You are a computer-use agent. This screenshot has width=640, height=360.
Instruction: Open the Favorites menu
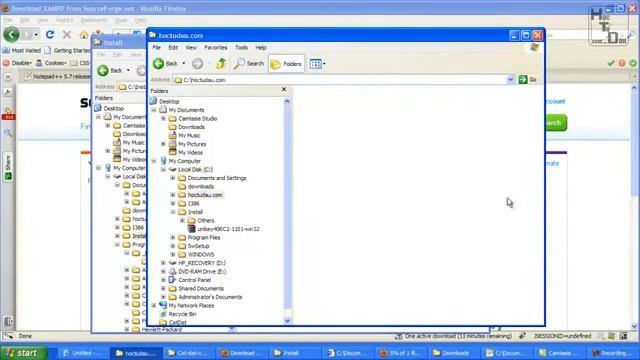tap(216, 48)
